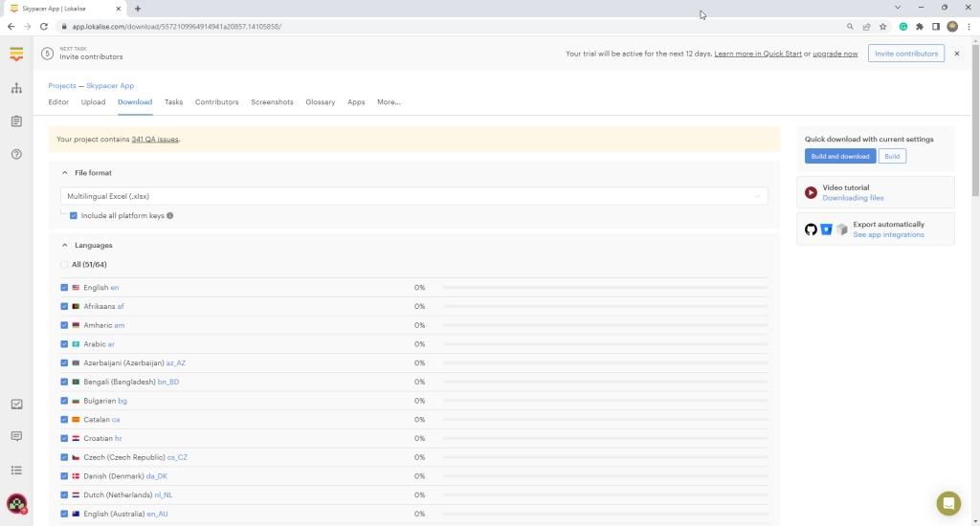Go to Projects breadcrumb
Viewport: 980px width, 526px height.
(62, 85)
